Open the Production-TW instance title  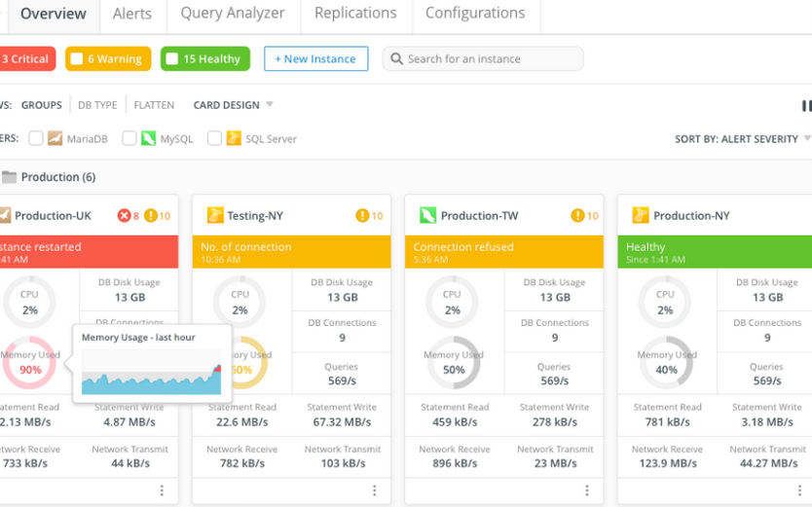pos(480,216)
